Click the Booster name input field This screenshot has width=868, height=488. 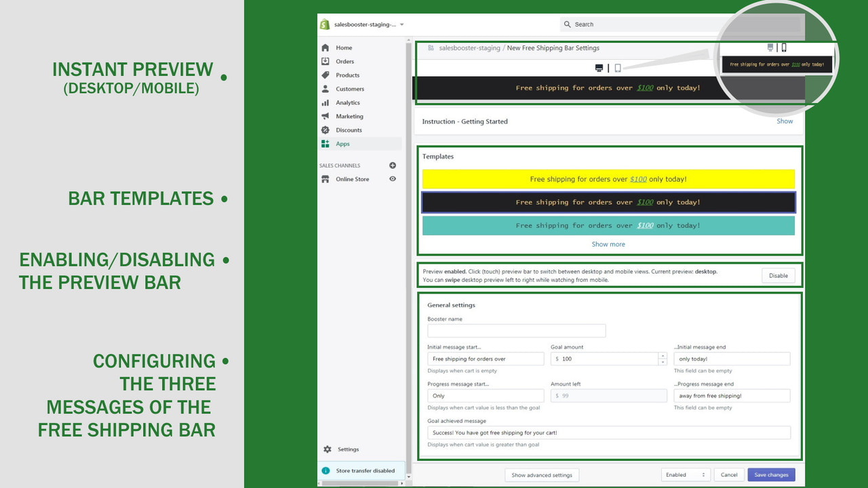click(516, 331)
